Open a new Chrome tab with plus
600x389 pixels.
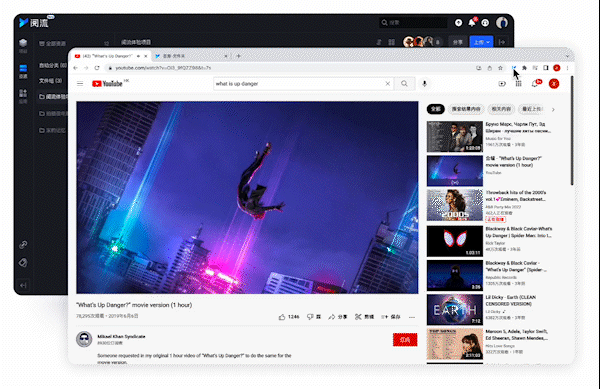(238, 56)
